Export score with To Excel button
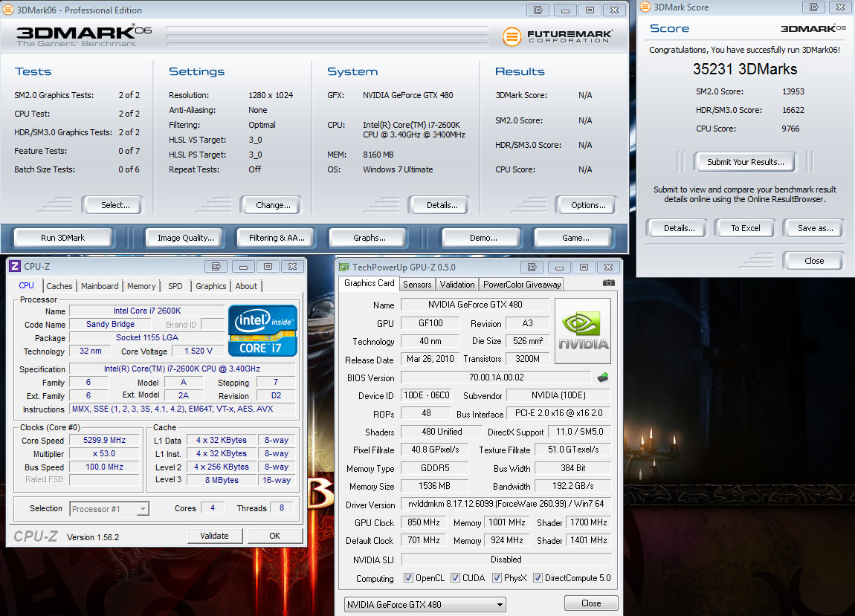This screenshot has height=616, width=855. [x=746, y=228]
